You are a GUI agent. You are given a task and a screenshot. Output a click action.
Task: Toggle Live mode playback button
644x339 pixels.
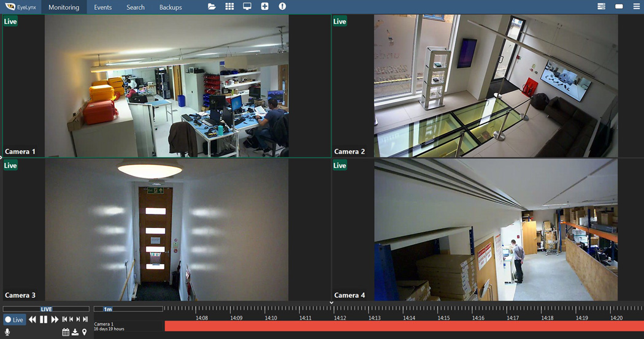point(14,319)
